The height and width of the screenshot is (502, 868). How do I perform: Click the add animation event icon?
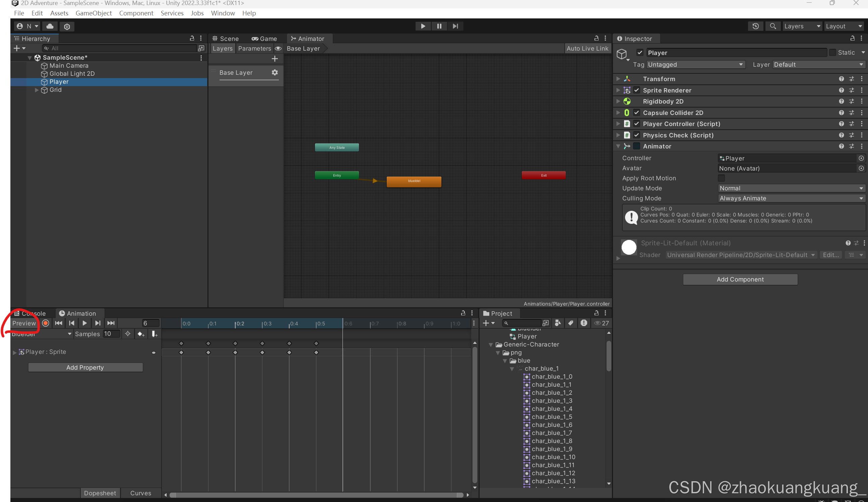click(x=154, y=334)
